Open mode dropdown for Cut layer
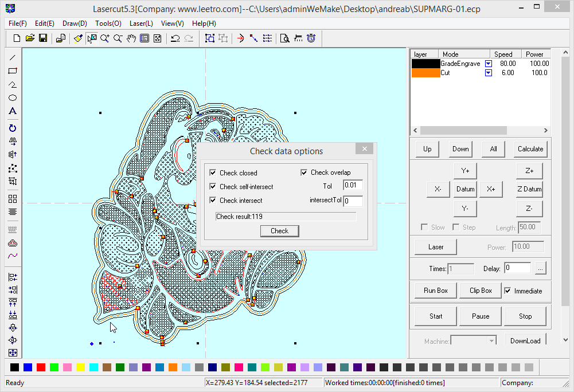Screen dimensions: 574x392 [x=489, y=73]
